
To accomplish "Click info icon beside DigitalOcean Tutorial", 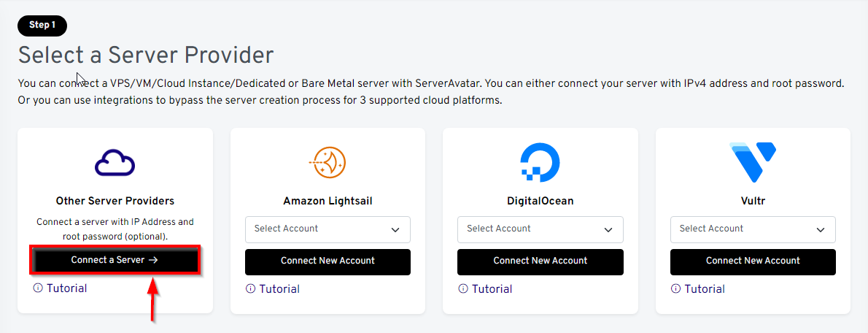I will [x=463, y=289].
